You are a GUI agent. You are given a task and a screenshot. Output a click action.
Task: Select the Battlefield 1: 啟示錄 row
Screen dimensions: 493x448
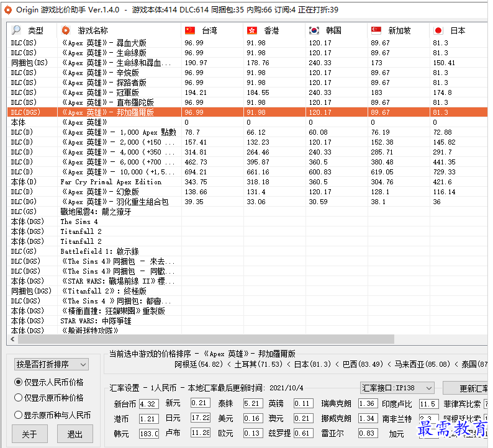[x=248, y=251]
